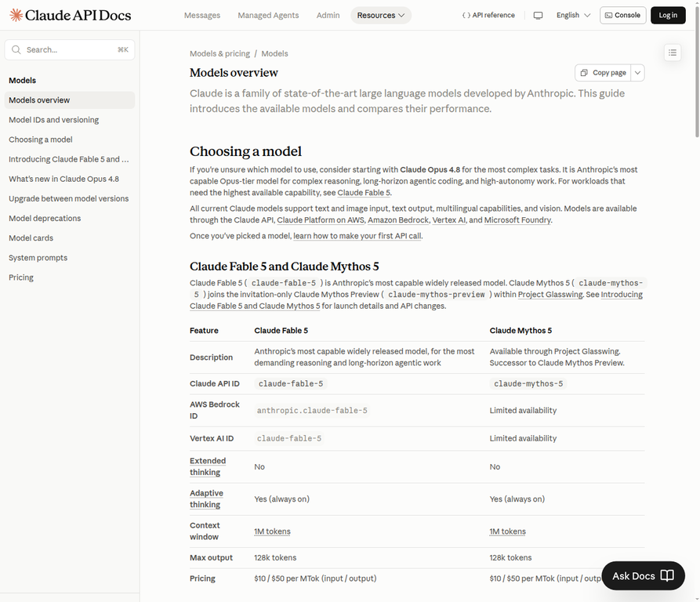Switch to the Messages tab
Viewport: 700px width, 602px height.
tap(202, 15)
